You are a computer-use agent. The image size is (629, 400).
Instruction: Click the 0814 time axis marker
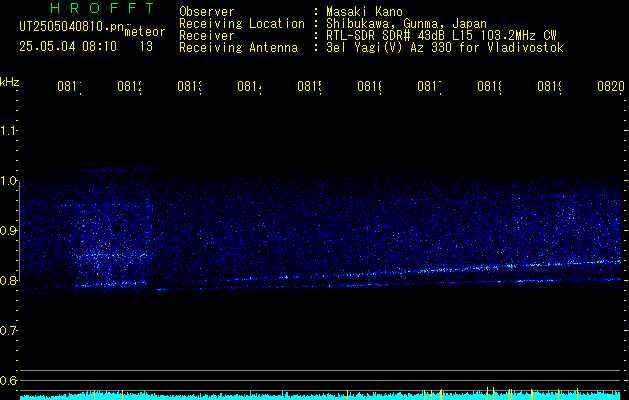pyautogui.click(x=250, y=87)
